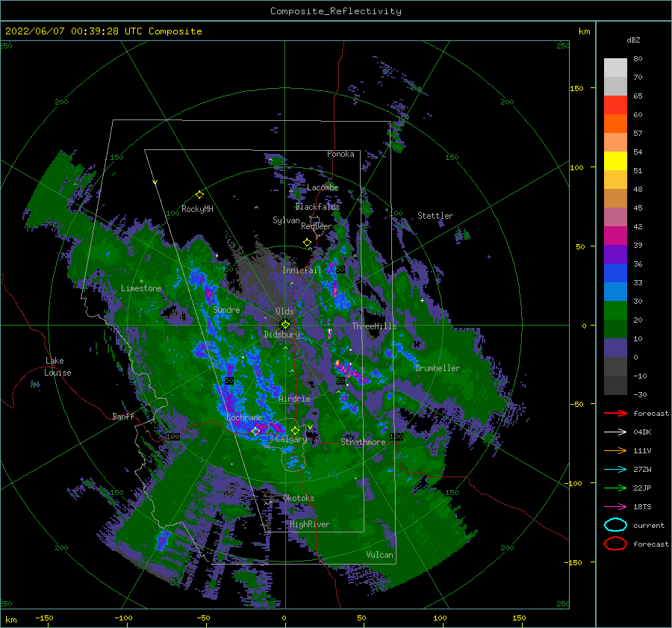Viewport: 672px width, 628px height.
Task: Select the 42 dBZ magenta swatch
Action: tap(615, 235)
